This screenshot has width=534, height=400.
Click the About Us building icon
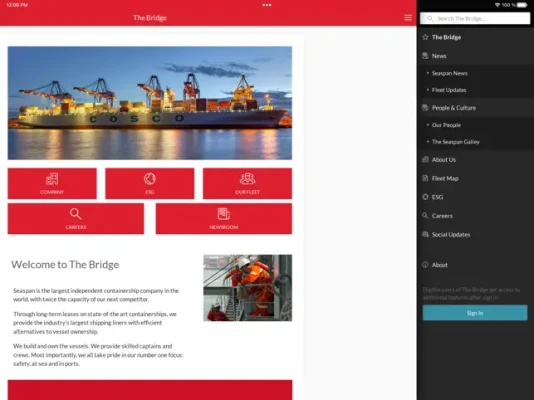point(425,160)
